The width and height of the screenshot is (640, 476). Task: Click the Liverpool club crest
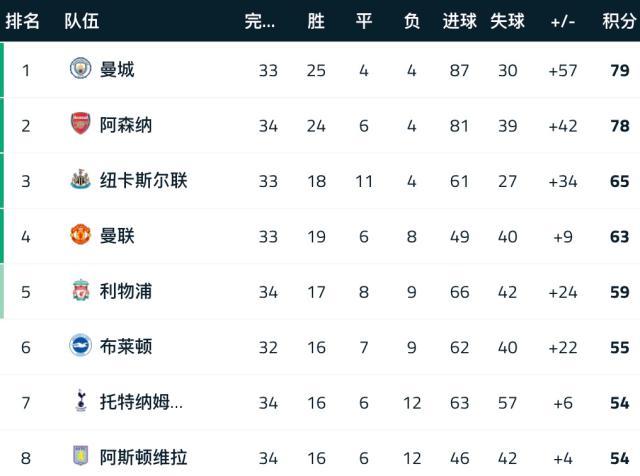[80, 291]
